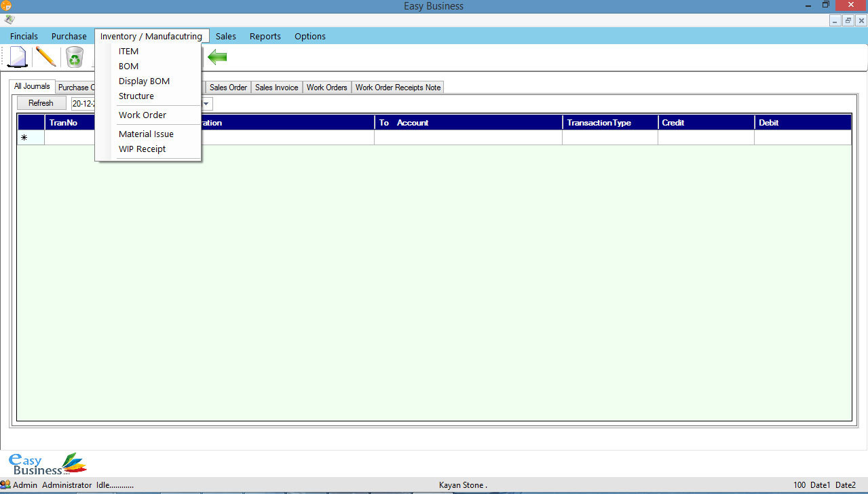Click the green back arrow icon
The height and width of the screenshot is (494, 868).
click(x=217, y=57)
